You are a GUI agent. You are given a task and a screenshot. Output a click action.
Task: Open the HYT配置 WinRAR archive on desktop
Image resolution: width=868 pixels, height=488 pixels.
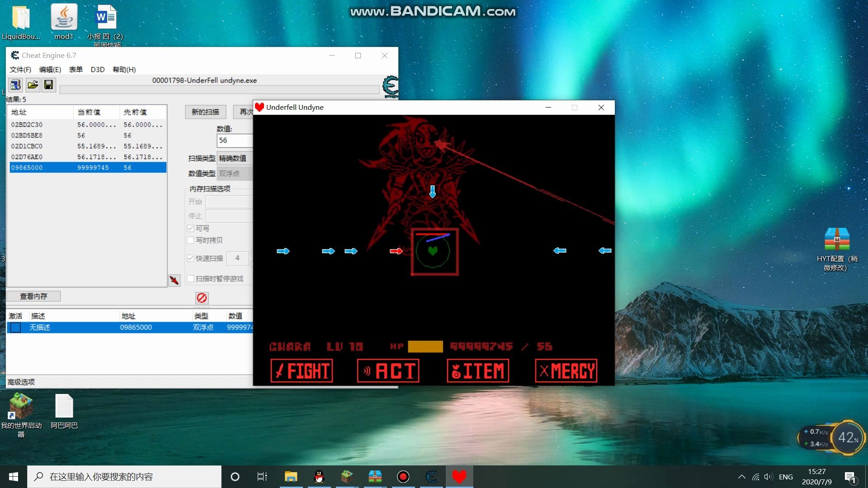837,249
